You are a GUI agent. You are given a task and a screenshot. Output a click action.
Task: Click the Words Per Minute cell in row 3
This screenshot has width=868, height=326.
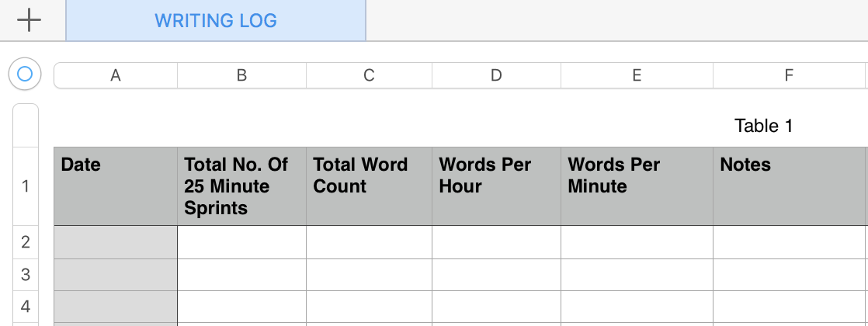[x=637, y=275]
